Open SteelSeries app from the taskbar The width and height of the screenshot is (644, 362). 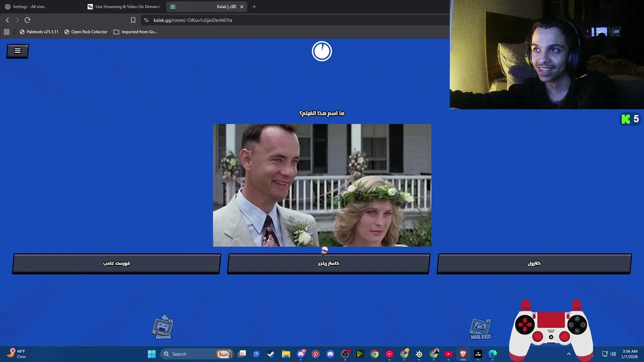coord(419,354)
